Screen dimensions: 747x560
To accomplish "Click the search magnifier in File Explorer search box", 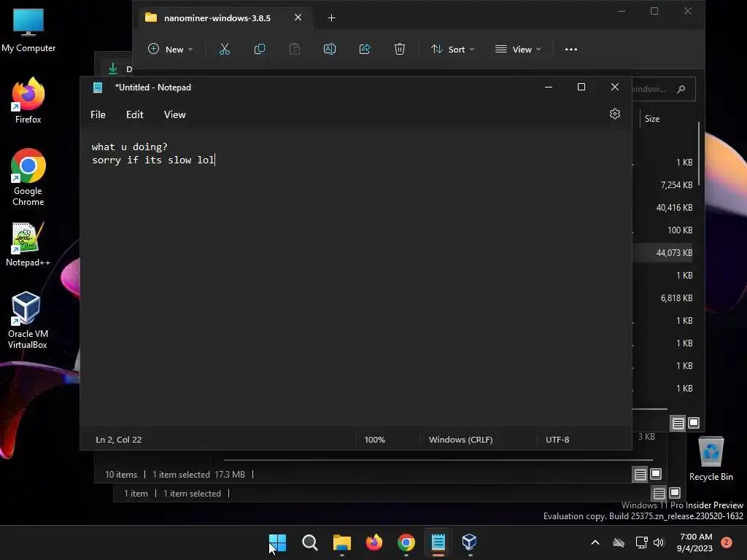I will (681, 89).
